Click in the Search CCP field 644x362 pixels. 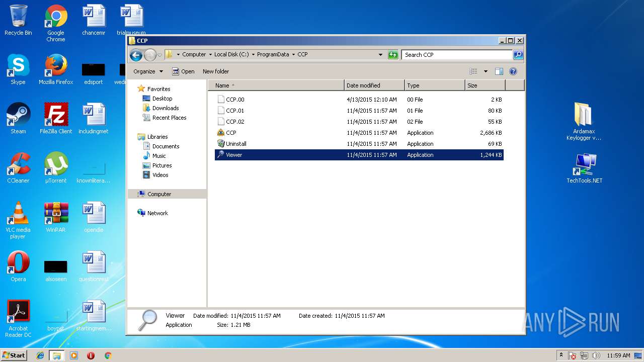coord(457,55)
